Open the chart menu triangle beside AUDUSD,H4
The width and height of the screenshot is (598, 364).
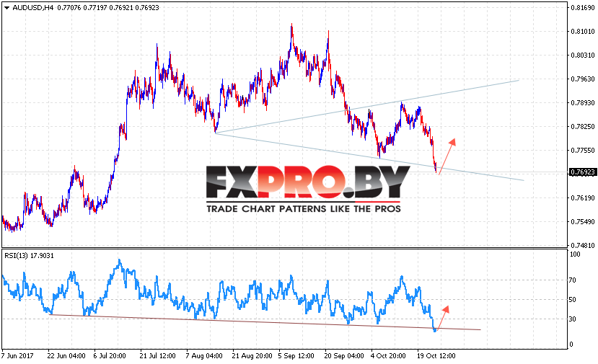[6, 8]
